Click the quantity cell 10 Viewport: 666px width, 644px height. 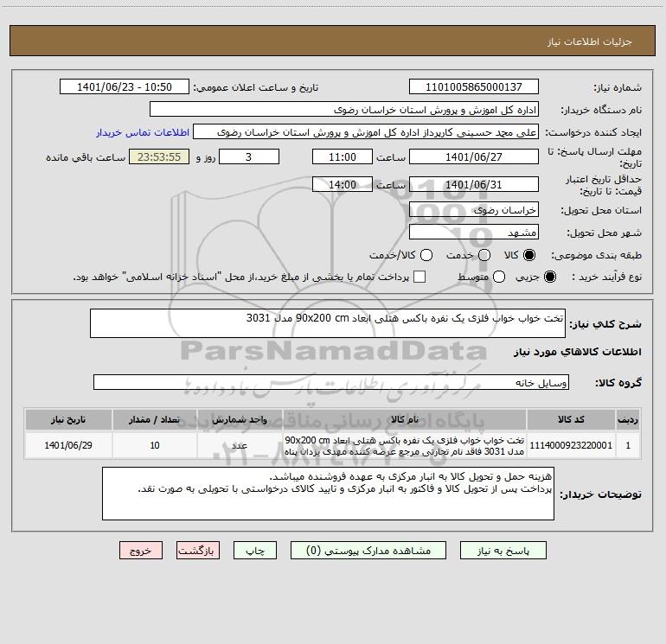point(155,445)
